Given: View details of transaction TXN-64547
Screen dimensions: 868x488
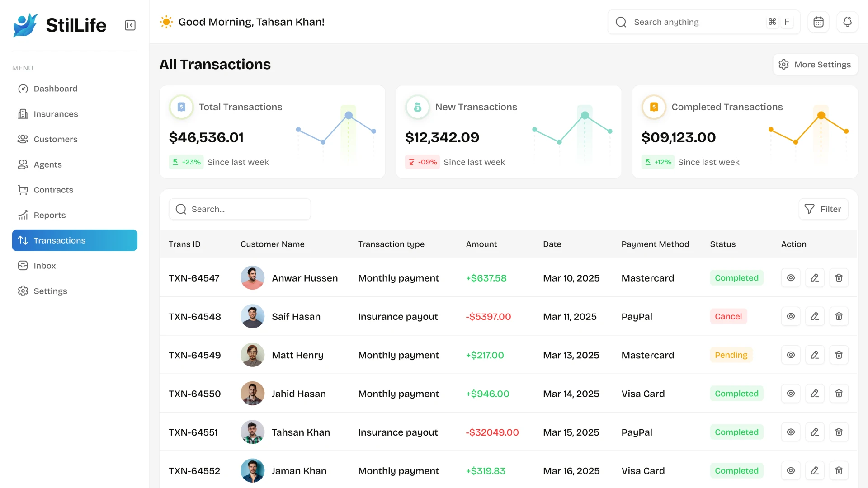Looking at the screenshot, I should pos(790,278).
